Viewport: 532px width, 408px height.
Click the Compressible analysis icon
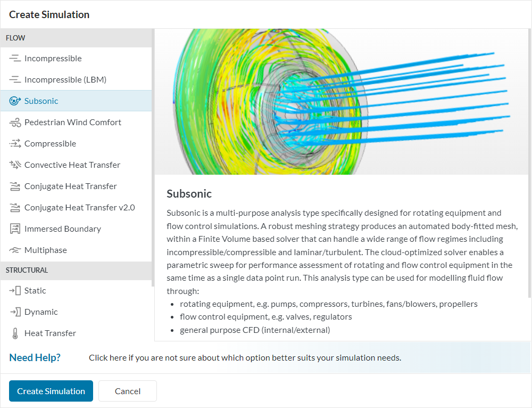tap(15, 144)
